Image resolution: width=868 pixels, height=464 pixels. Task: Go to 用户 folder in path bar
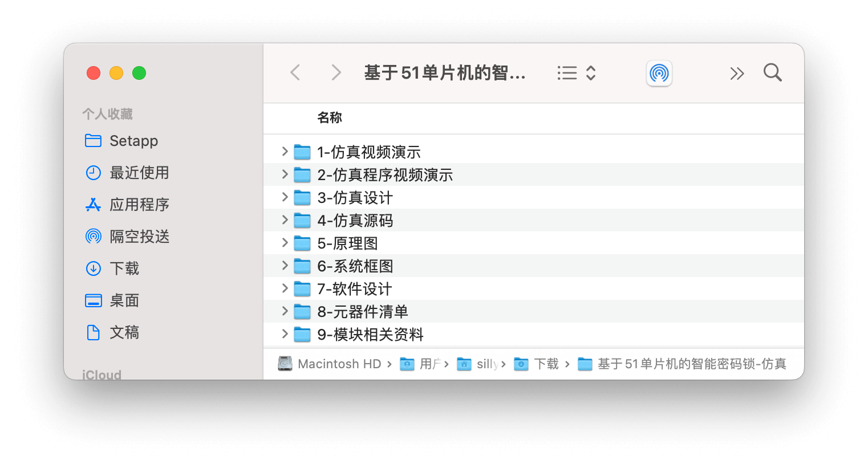[421, 364]
